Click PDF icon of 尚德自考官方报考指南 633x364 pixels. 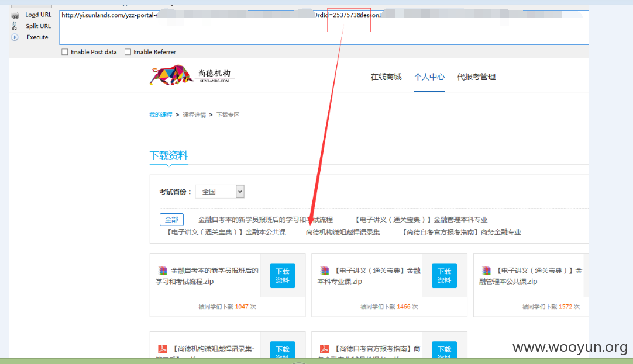pos(324,349)
